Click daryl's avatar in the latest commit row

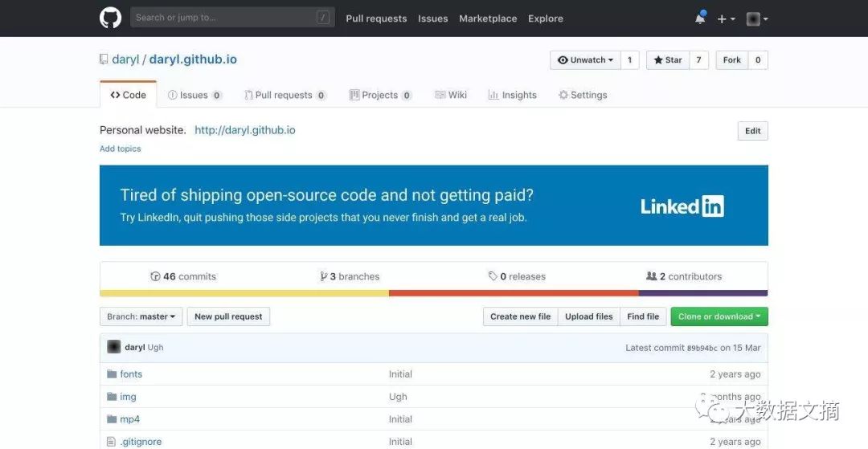pos(113,347)
